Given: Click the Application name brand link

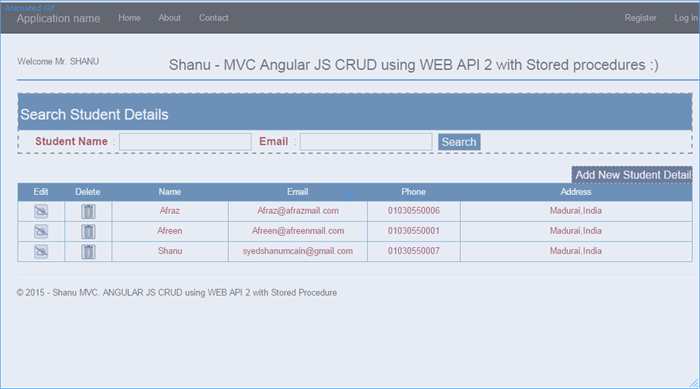Looking at the screenshot, I should point(58,18).
